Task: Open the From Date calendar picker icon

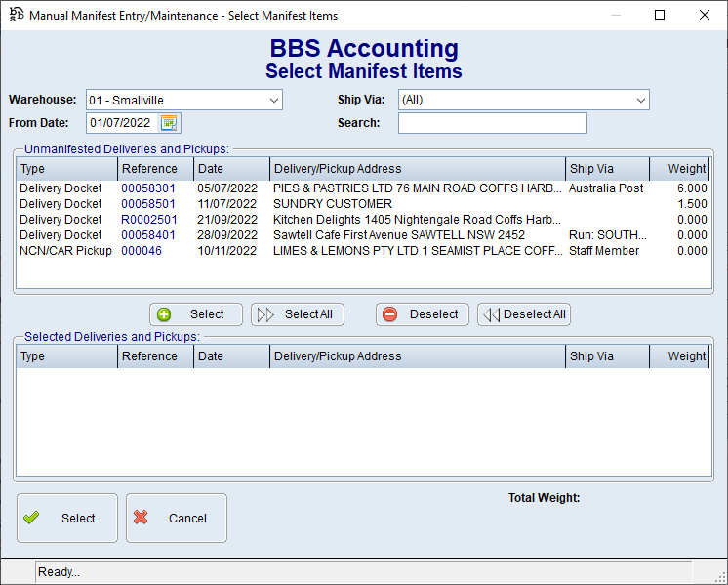Action: [170, 123]
